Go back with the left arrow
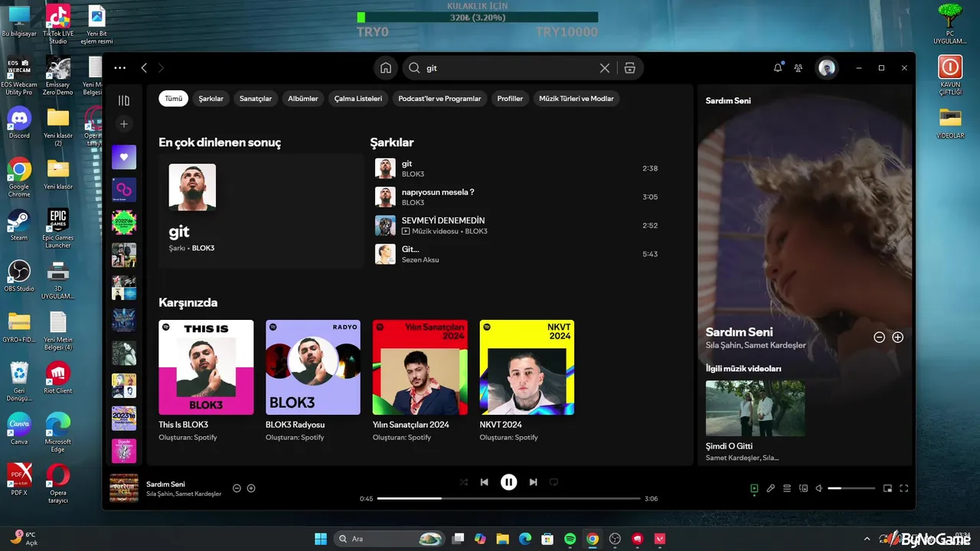The height and width of the screenshot is (551, 980). 144,68
